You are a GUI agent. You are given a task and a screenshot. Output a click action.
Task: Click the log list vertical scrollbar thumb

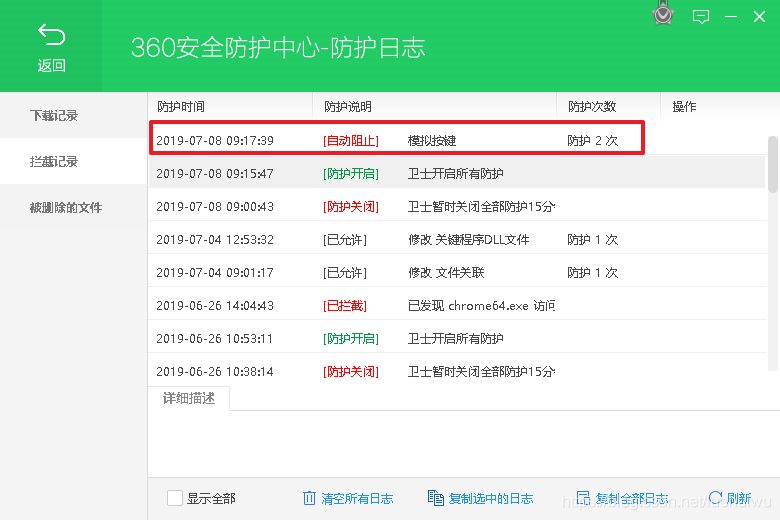coord(773,164)
